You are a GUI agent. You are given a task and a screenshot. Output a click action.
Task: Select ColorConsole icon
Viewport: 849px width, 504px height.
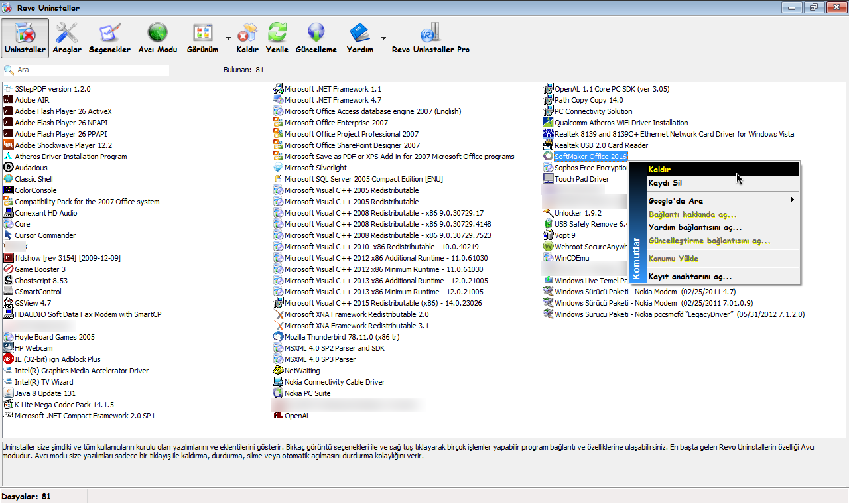pos(9,190)
